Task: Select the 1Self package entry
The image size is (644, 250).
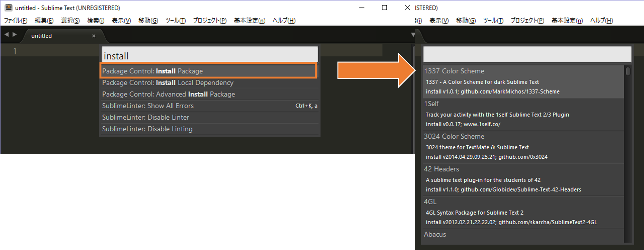Action: tap(523, 114)
